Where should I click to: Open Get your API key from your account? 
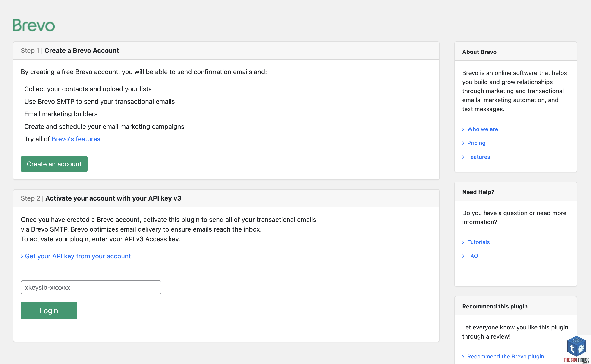pos(76,256)
